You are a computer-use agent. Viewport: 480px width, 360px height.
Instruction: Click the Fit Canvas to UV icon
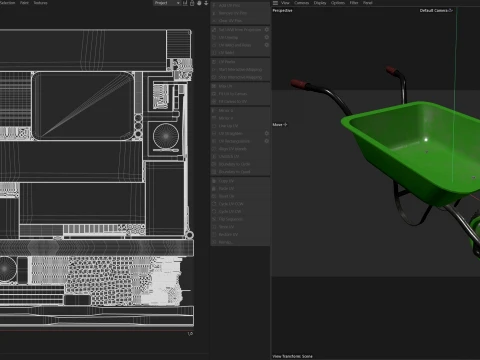[x=214, y=101]
